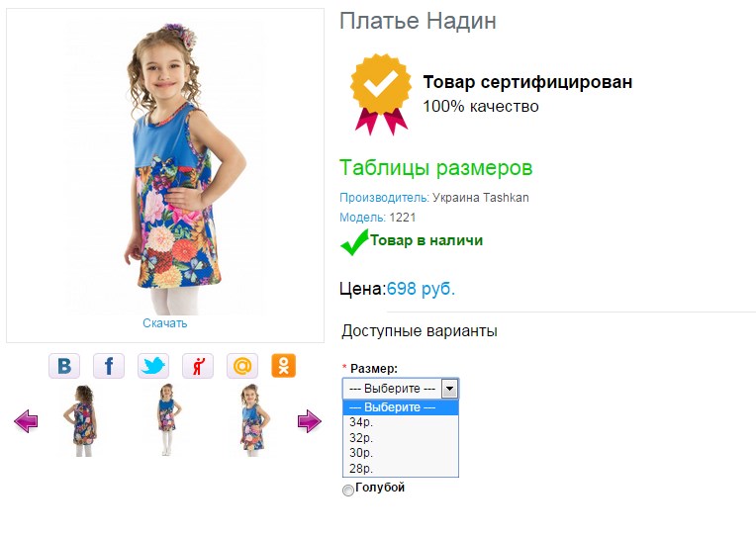Show previous thumbnails with the left arrow
756x536 pixels.
click(26, 421)
